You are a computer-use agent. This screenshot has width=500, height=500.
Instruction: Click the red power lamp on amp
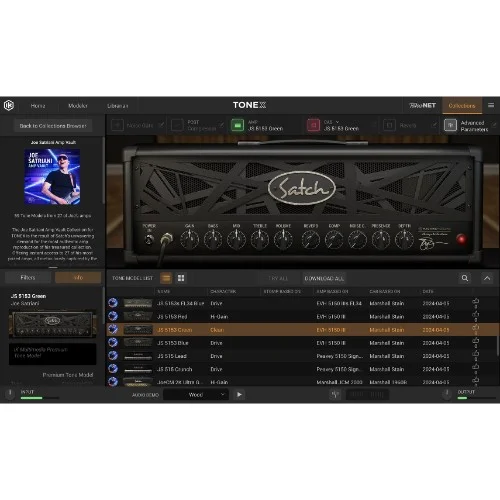pos(461,239)
